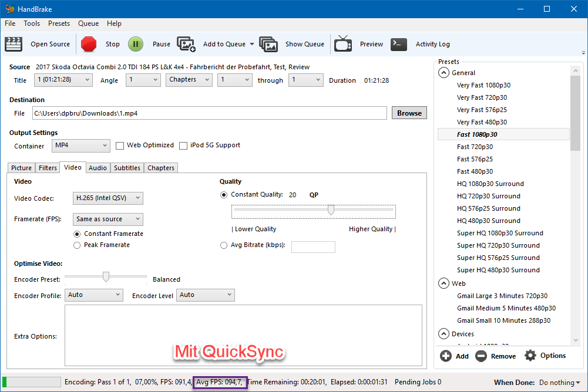Click the Show Queue icon
The width and height of the screenshot is (588, 392).
point(268,44)
